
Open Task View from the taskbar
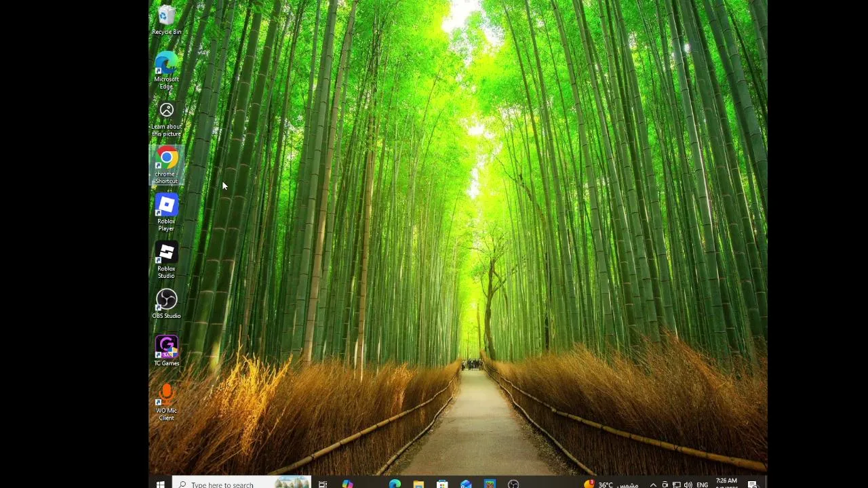tap(323, 484)
